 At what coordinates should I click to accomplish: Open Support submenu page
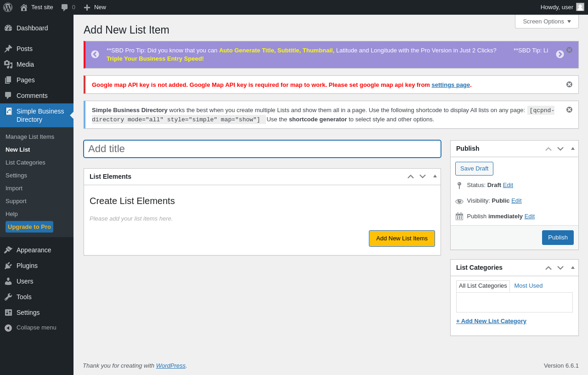(x=16, y=201)
